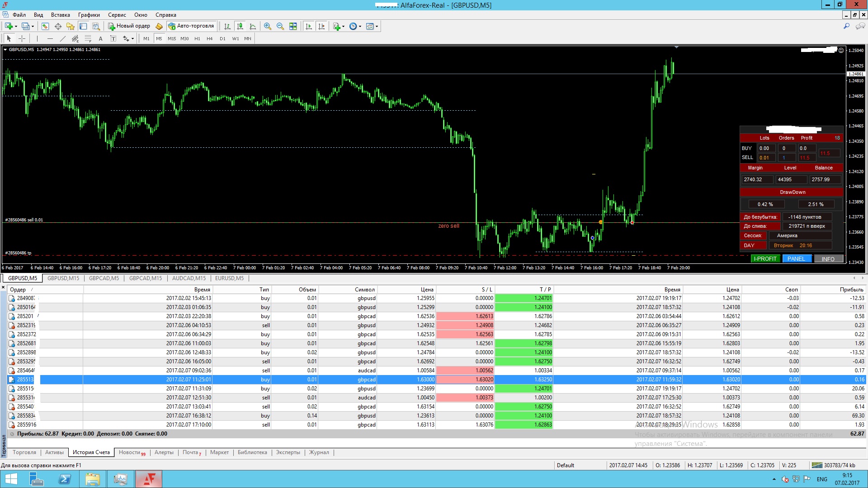Click the Balance field 2757.99

(x=826, y=179)
